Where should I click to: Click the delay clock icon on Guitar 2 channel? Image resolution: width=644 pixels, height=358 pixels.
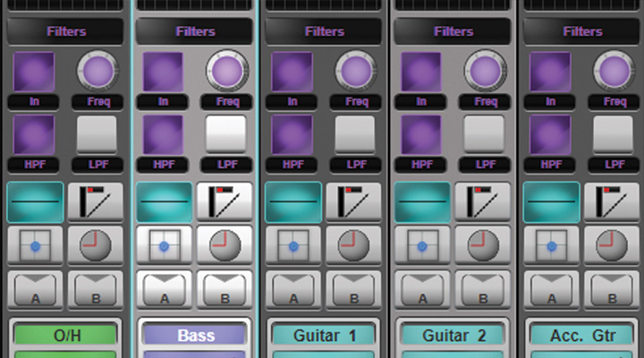pyautogui.click(x=482, y=245)
